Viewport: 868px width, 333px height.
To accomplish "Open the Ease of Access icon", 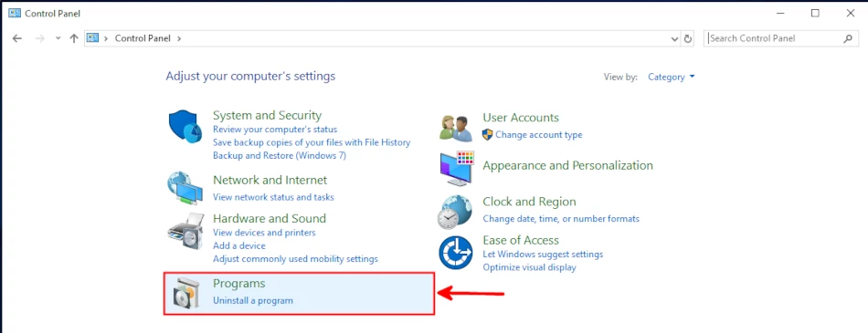I will pyautogui.click(x=456, y=252).
